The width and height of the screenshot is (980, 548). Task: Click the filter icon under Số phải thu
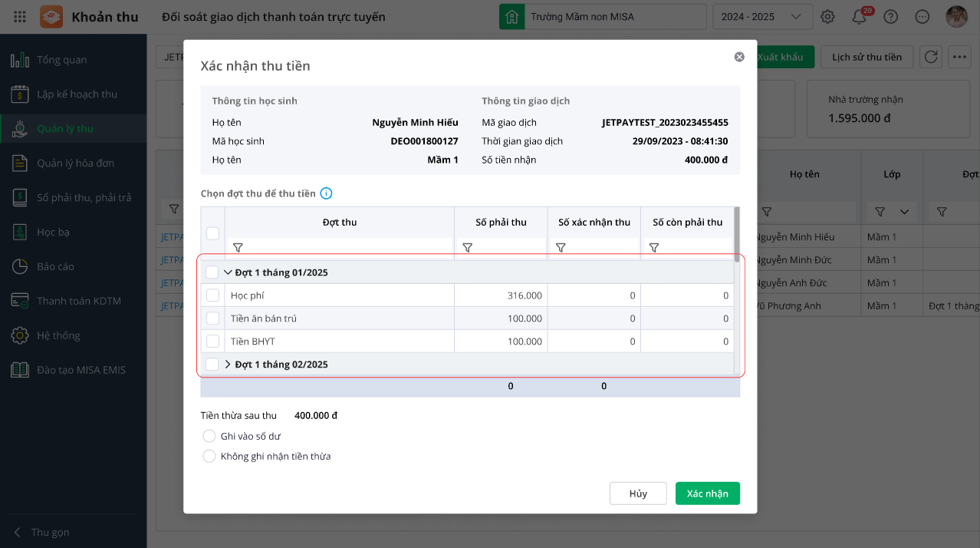coord(468,248)
